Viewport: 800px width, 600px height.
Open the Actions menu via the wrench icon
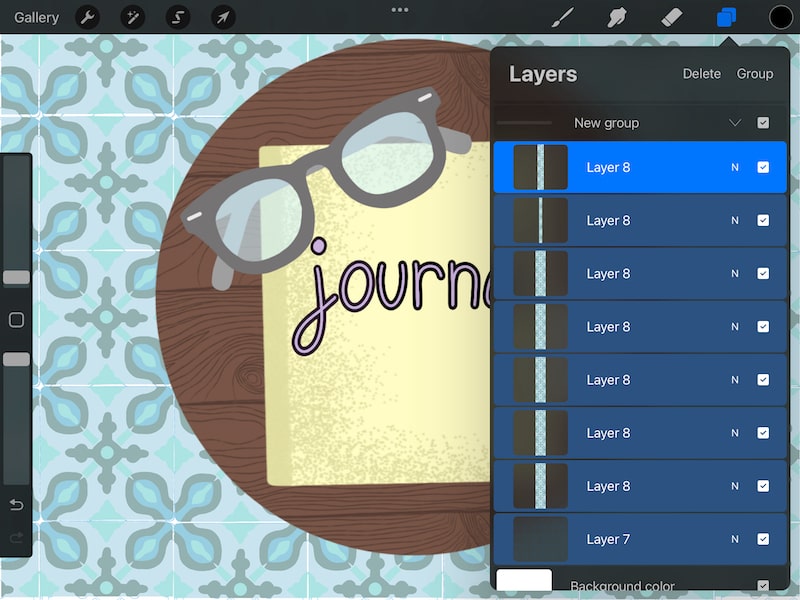89,17
